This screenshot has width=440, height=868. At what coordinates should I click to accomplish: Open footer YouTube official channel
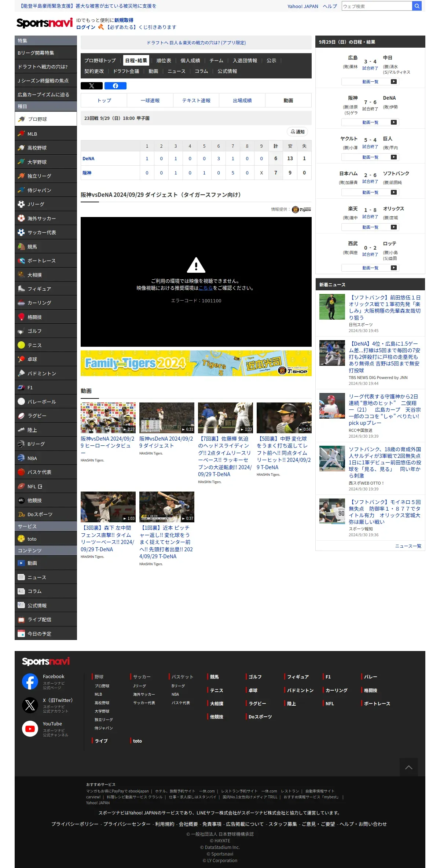tap(30, 729)
